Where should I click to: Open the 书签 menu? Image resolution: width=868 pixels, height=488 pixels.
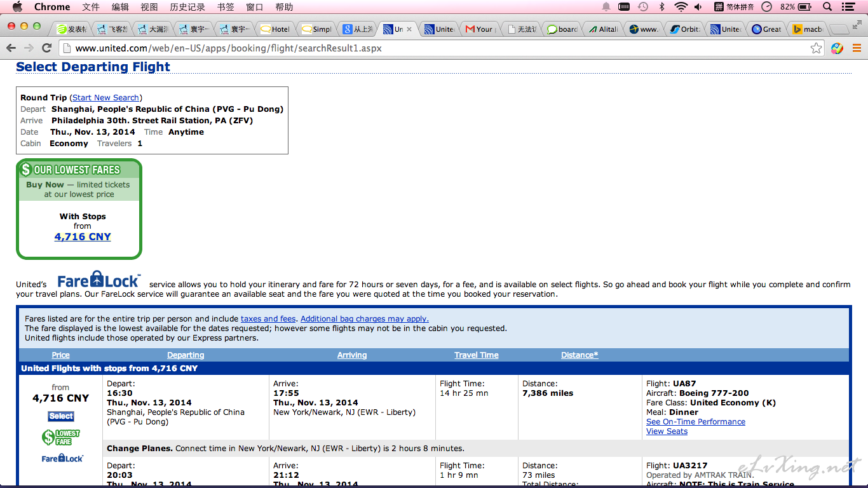click(x=226, y=7)
